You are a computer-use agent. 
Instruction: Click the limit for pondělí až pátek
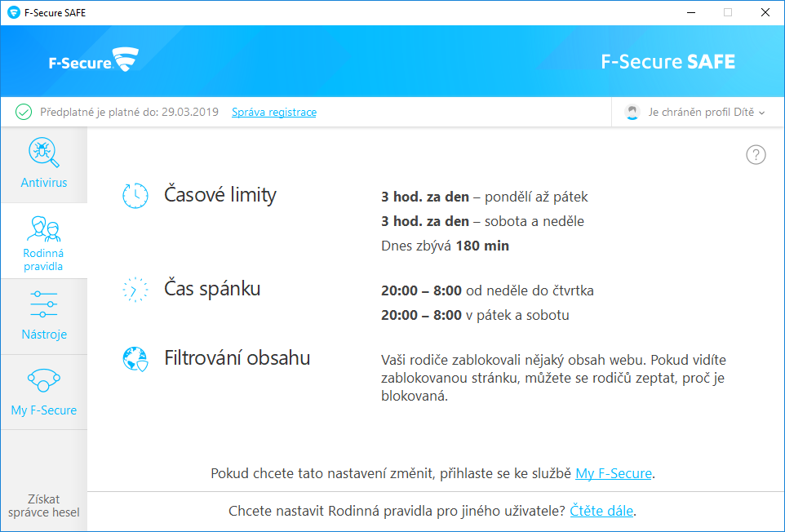(484, 197)
